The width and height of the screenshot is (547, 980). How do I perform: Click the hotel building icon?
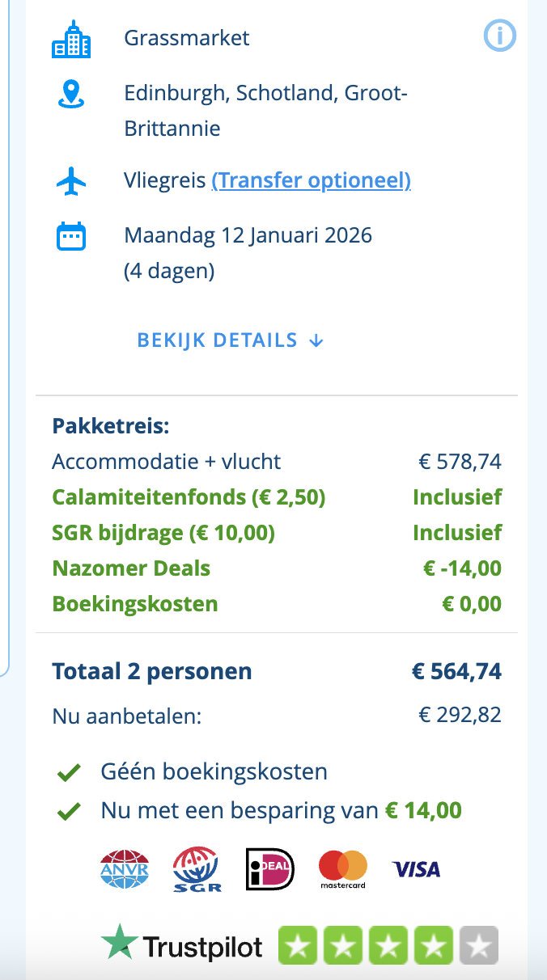pos(71,39)
